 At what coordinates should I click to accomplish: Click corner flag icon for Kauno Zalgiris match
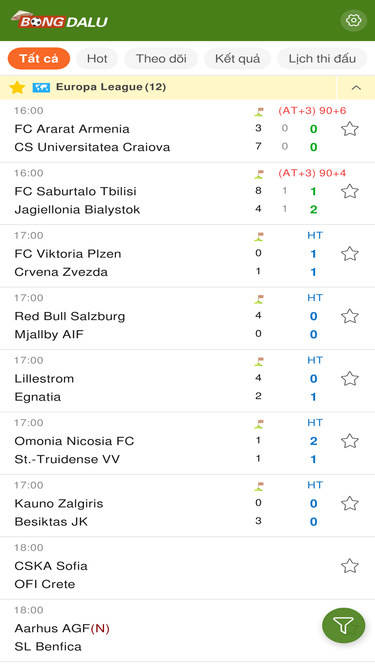tap(259, 486)
